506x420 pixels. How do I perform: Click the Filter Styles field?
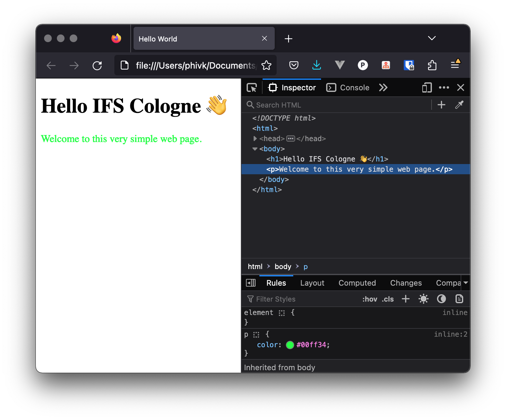300,299
